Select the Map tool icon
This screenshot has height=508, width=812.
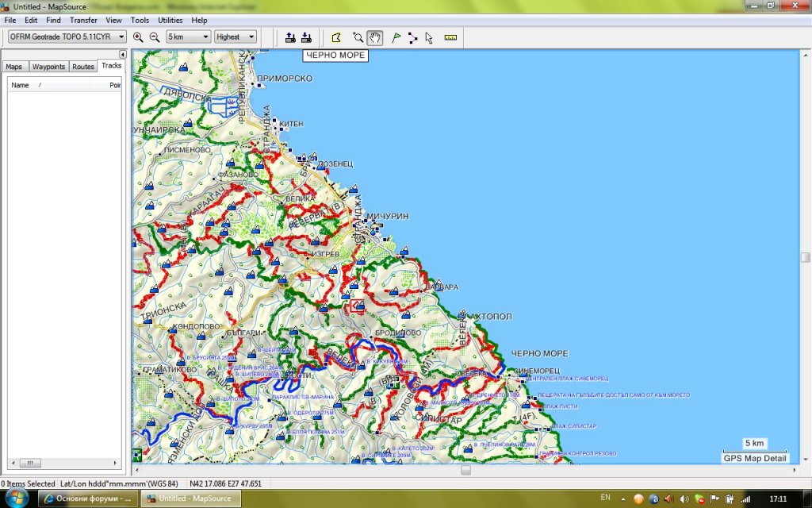[x=336, y=37]
